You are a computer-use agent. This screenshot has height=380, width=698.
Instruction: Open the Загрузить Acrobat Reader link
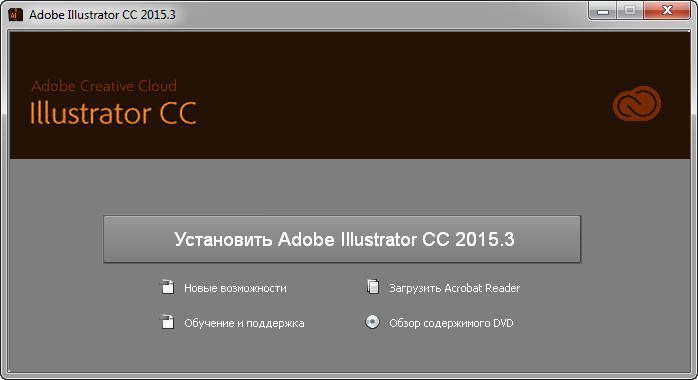(x=455, y=288)
